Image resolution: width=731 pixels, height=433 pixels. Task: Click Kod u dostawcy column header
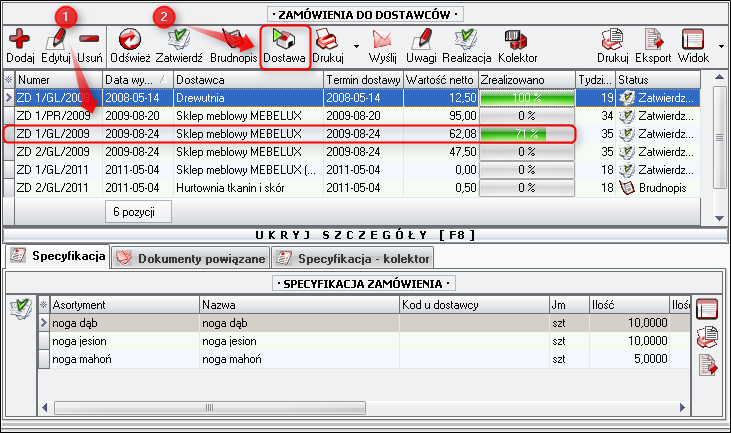point(475,305)
